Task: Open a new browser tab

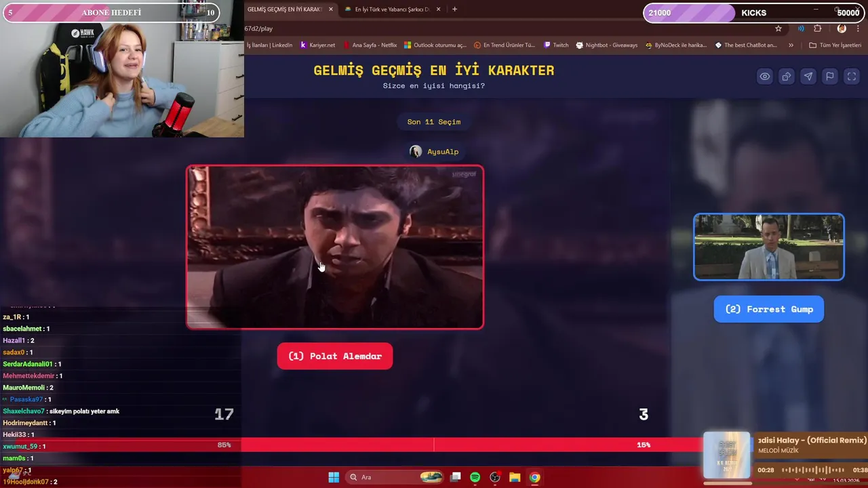Action: 454,9
